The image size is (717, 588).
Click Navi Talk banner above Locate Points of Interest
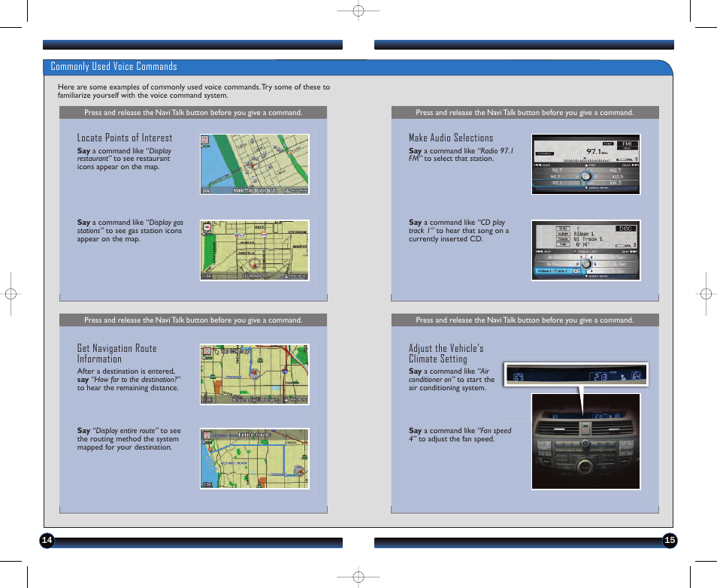[x=193, y=113]
